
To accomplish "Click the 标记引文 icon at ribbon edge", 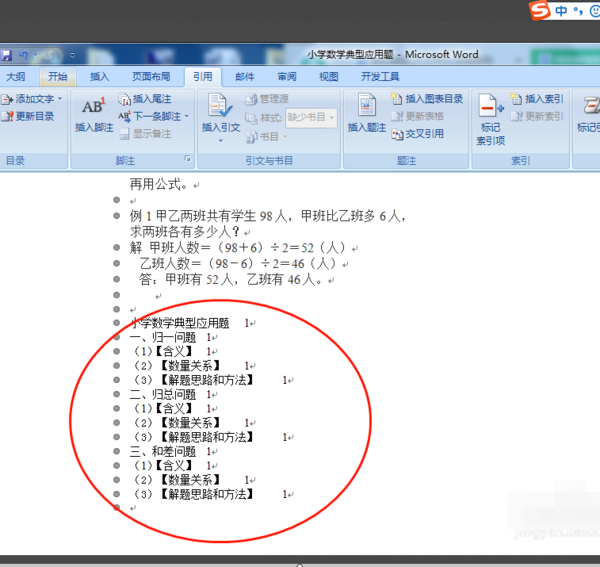I will tap(590, 105).
